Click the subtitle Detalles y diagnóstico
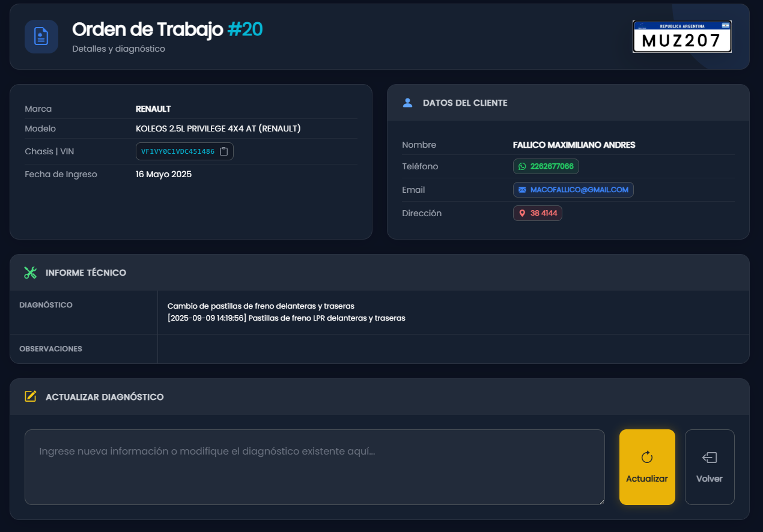 (118, 49)
